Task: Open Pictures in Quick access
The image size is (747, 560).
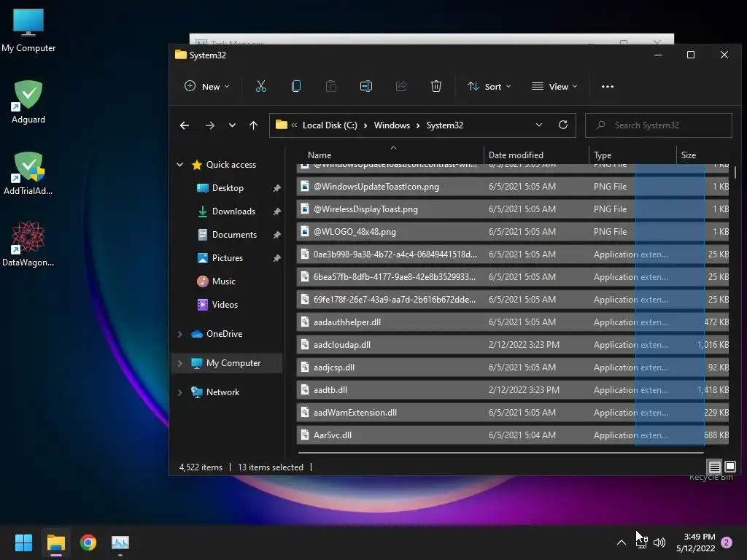Action: 228,258
